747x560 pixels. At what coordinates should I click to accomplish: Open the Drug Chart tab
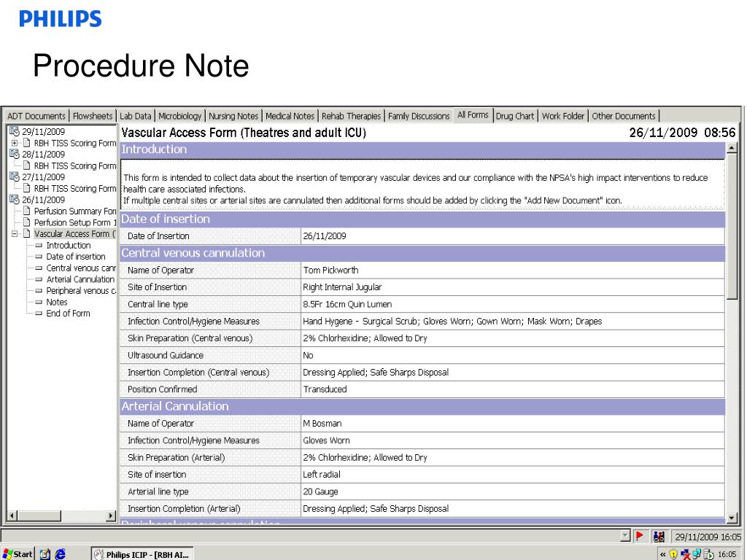point(514,116)
